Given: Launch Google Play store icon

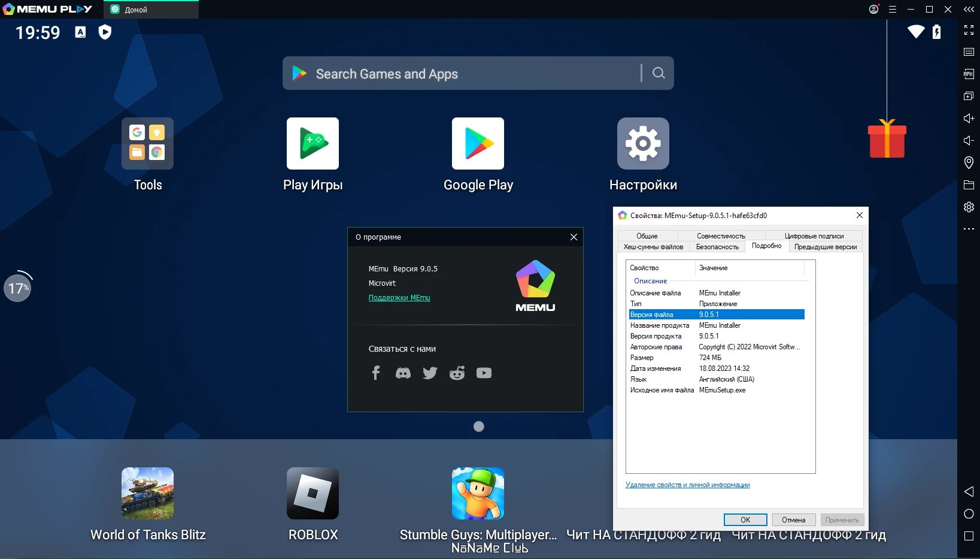Looking at the screenshot, I should click(x=478, y=144).
